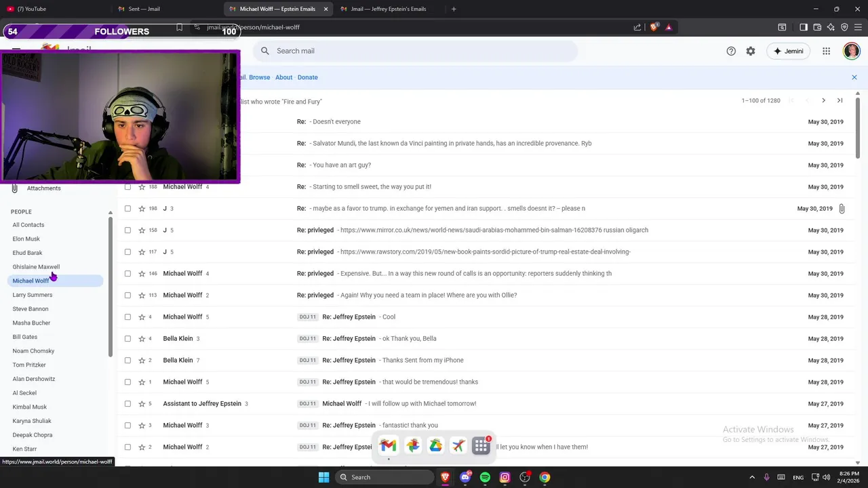Open the browser hamburger menu
Image resolution: width=868 pixels, height=488 pixels.
click(858, 27)
